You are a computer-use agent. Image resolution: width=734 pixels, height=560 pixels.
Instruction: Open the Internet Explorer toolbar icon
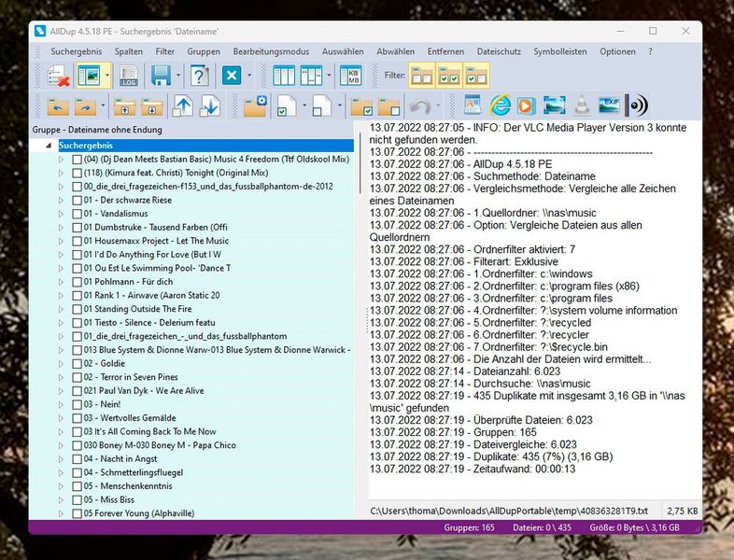point(501,105)
